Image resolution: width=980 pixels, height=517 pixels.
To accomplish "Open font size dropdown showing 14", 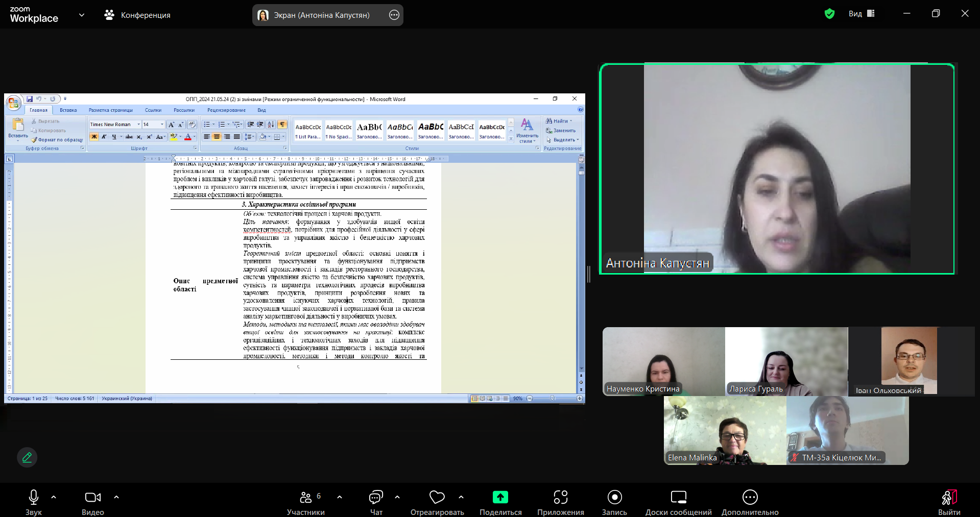I will [162, 125].
